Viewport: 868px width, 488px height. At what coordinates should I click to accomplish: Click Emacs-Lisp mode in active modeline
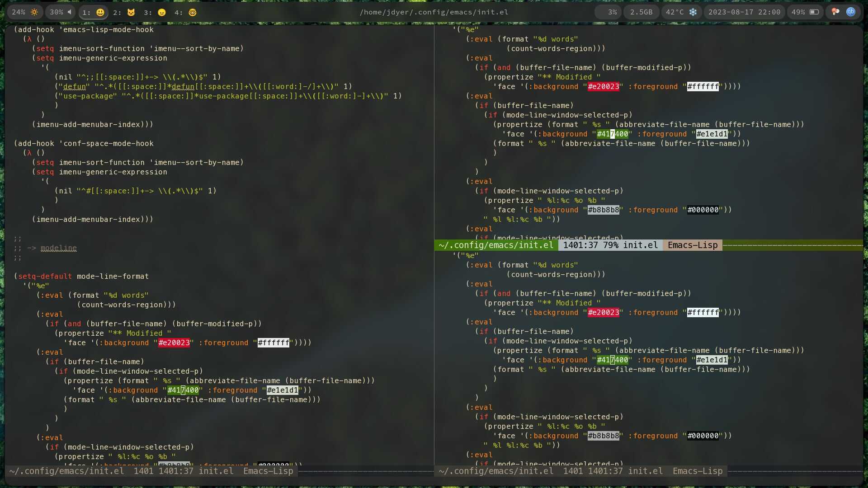[692, 245]
